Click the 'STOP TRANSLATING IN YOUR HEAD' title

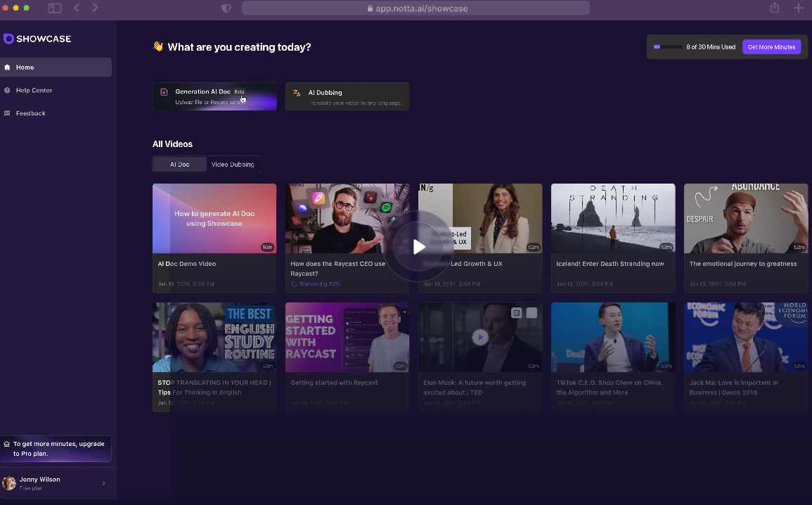pos(214,388)
